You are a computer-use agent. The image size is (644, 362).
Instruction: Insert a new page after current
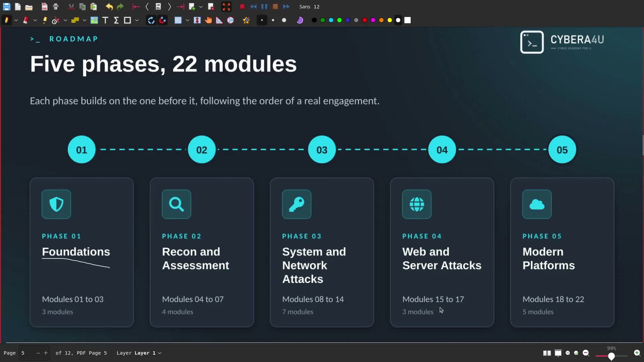pyautogui.click(x=192, y=7)
